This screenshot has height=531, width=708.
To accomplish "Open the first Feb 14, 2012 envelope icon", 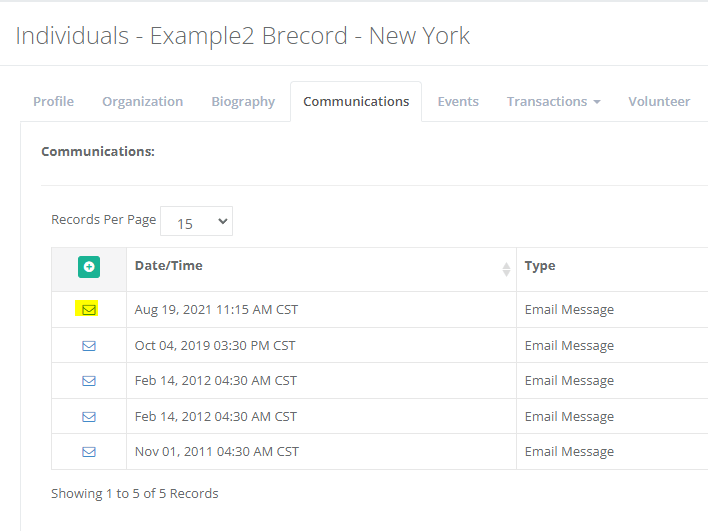I will click(89, 381).
